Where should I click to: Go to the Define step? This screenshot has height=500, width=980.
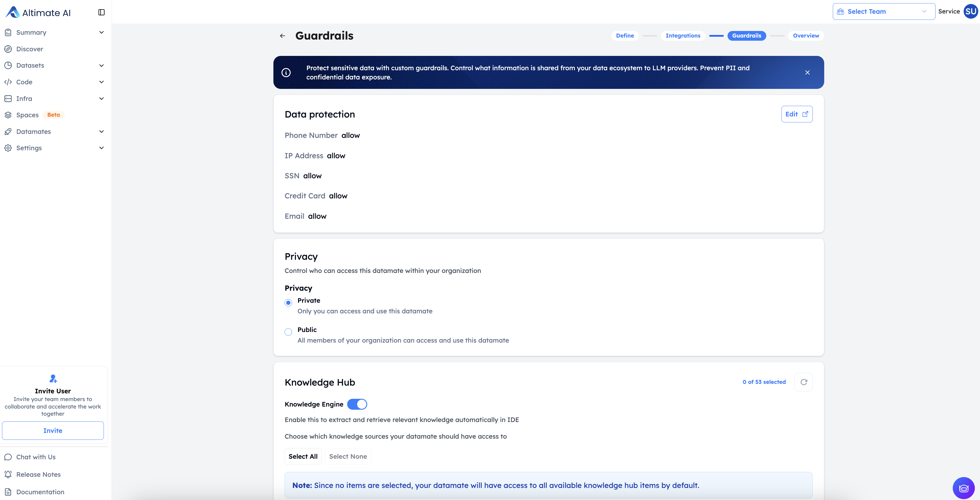point(625,36)
